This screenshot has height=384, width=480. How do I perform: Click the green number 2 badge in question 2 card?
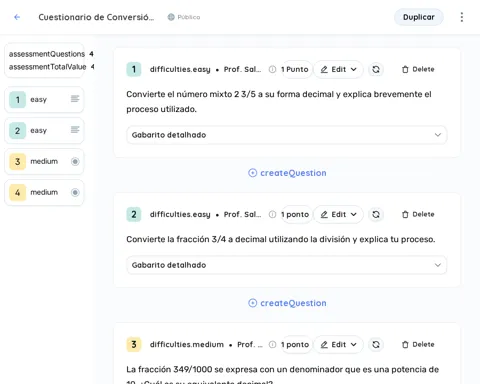pyautogui.click(x=134, y=214)
